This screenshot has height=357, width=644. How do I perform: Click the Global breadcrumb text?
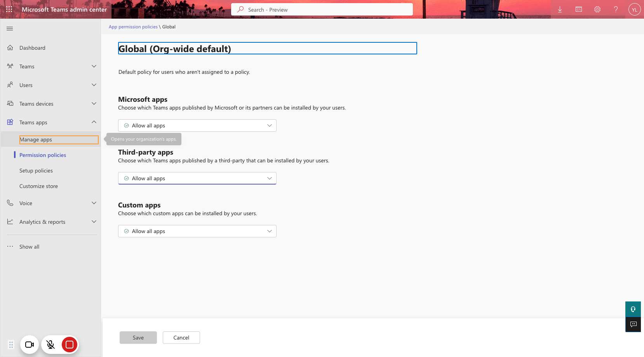(169, 27)
